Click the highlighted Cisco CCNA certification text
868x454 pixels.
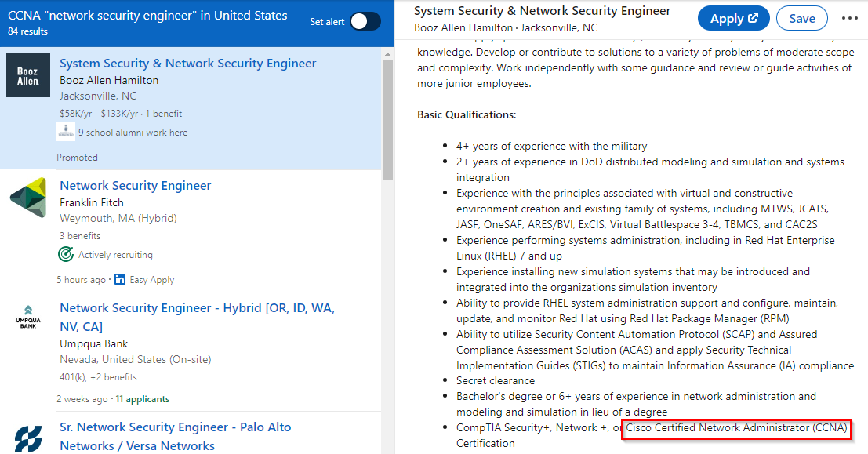pyautogui.click(x=736, y=428)
